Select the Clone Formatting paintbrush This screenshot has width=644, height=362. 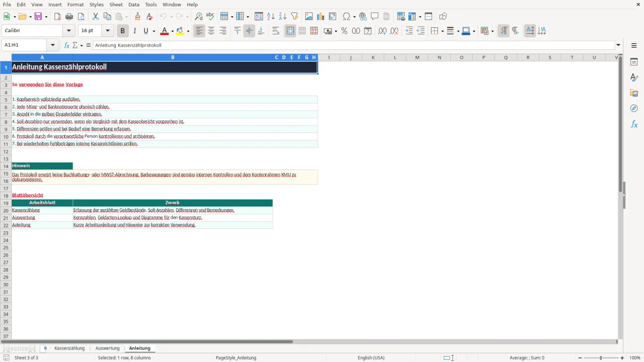point(137,17)
